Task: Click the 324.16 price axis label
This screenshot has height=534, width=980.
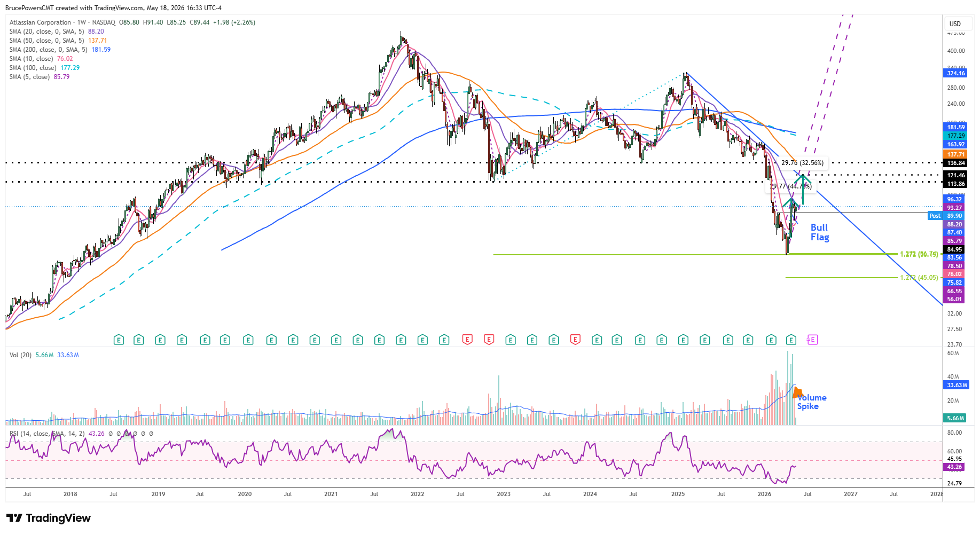Action: pyautogui.click(x=955, y=73)
